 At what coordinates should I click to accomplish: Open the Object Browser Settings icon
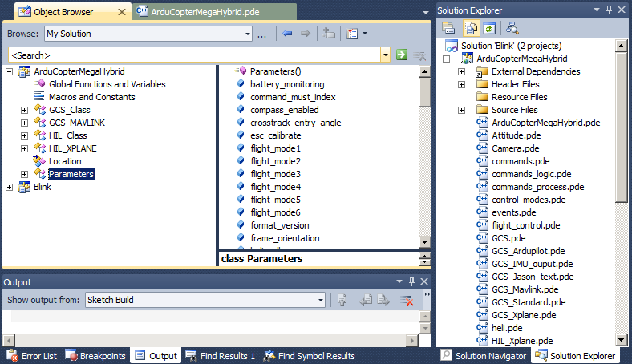coord(353,34)
